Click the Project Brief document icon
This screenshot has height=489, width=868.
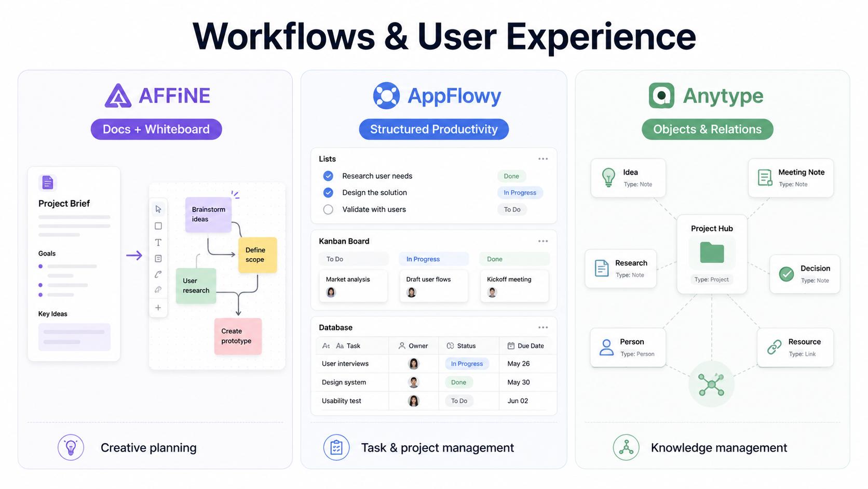click(x=47, y=182)
